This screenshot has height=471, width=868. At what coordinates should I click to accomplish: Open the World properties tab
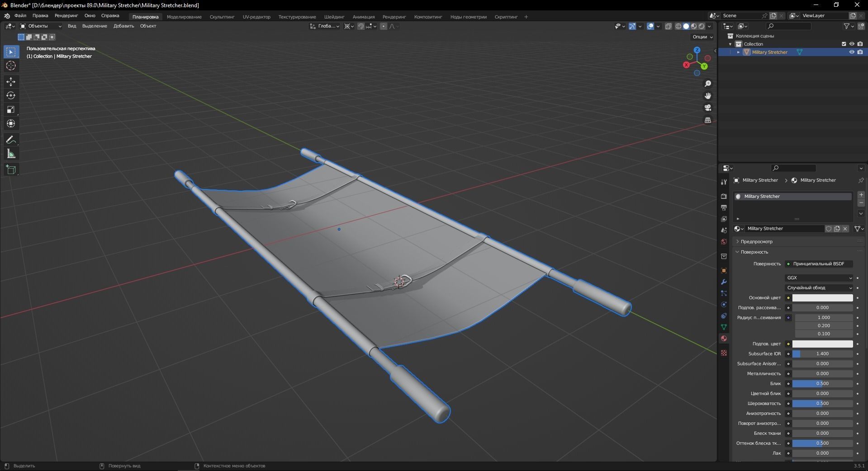coord(724,241)
